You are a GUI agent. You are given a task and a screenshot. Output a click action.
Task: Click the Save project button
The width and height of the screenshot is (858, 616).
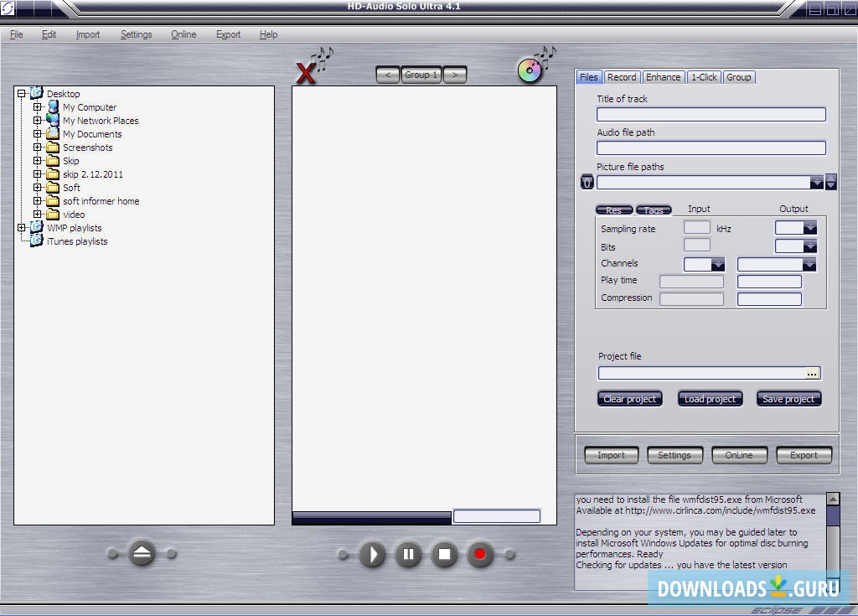pos(788,399)
